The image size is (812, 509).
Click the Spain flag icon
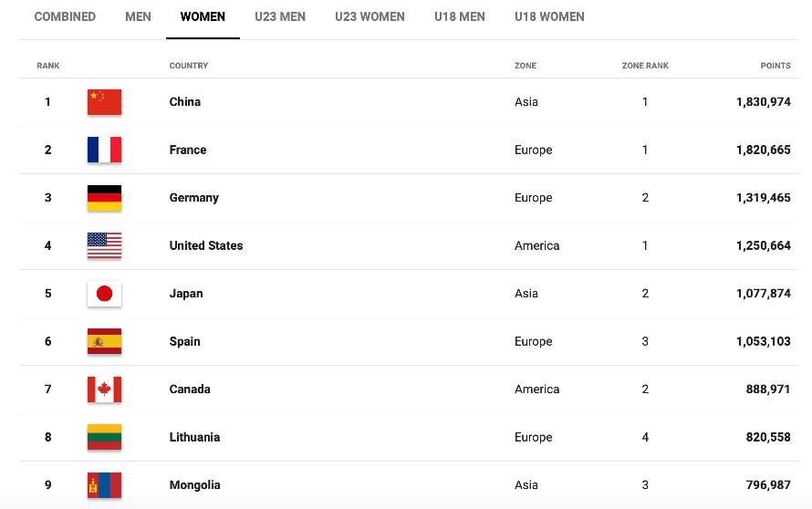click(104, 341)
